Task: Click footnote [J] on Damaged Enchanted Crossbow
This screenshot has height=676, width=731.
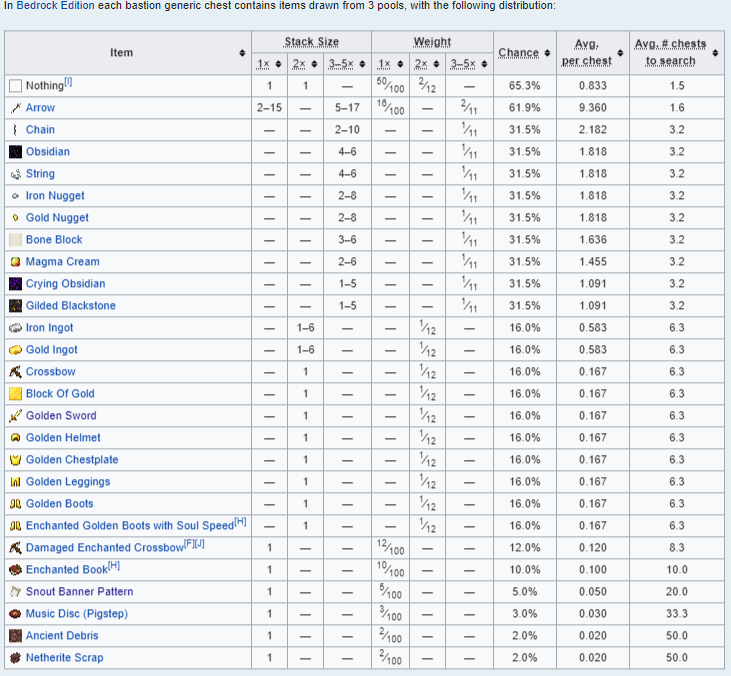Action: tap(200, 544)
